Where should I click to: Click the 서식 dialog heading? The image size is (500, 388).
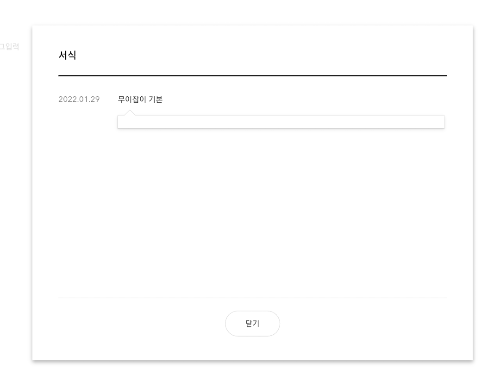pyautogui.click(x=67, y=55)
